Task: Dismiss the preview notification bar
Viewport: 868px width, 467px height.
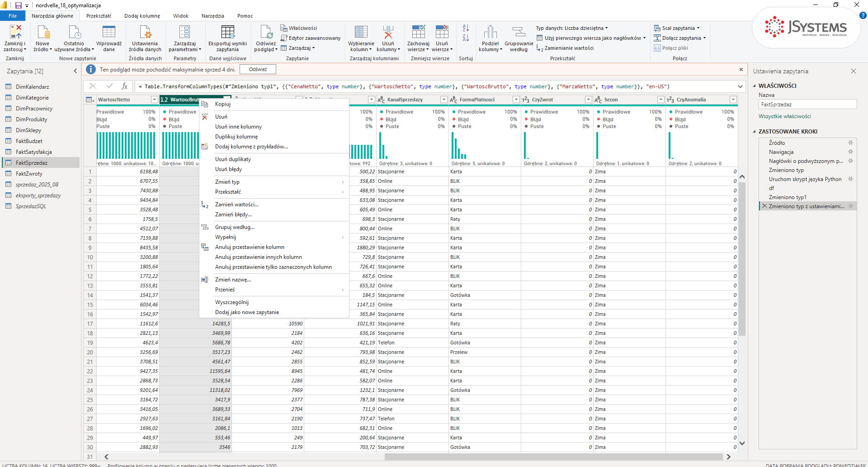Action: coord(741,69)
